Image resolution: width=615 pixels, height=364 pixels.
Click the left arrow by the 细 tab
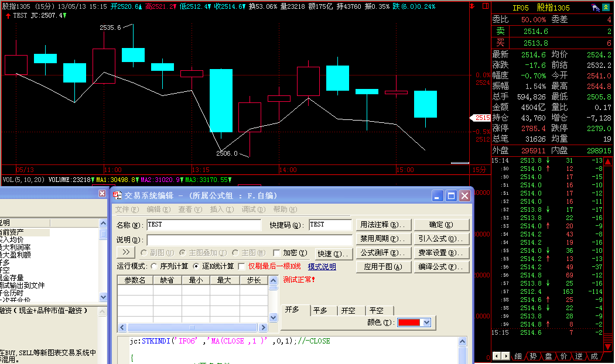496,356
